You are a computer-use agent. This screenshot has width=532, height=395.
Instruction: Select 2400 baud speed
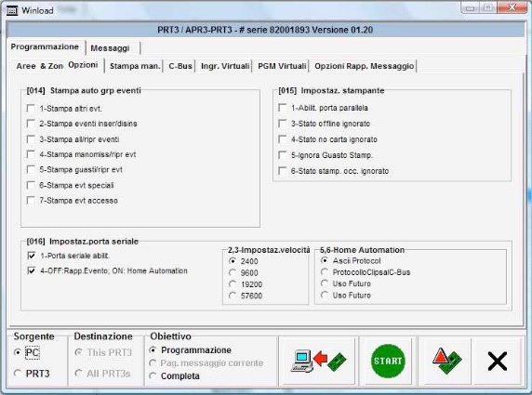point(233,261)
